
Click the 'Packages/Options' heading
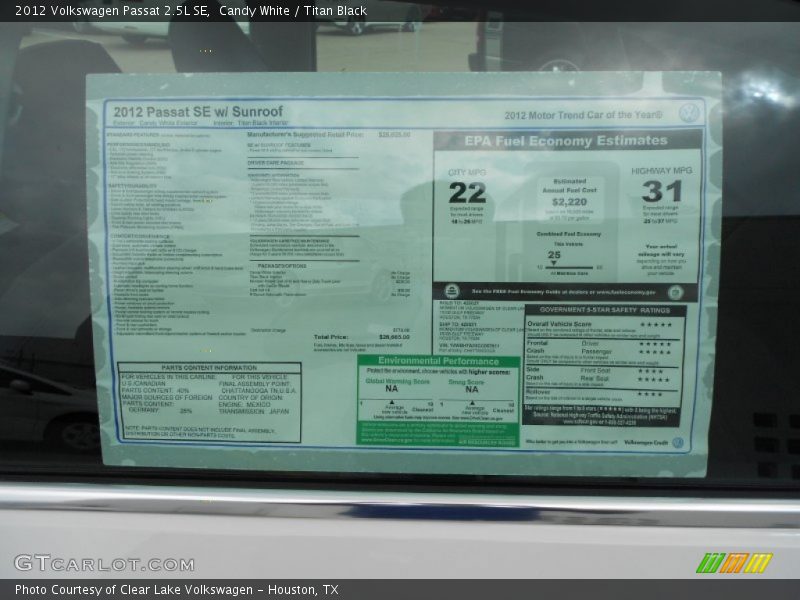click(282, 266)
